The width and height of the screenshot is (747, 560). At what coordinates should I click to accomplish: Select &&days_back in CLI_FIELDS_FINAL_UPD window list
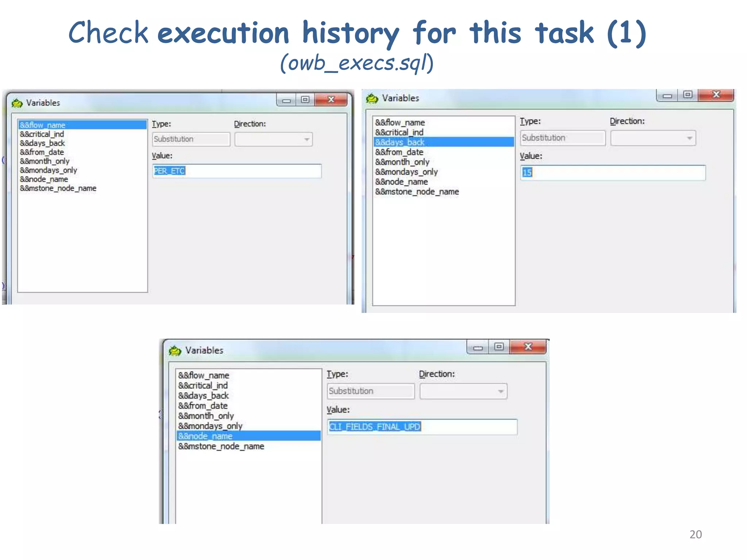tap(203, 396)
